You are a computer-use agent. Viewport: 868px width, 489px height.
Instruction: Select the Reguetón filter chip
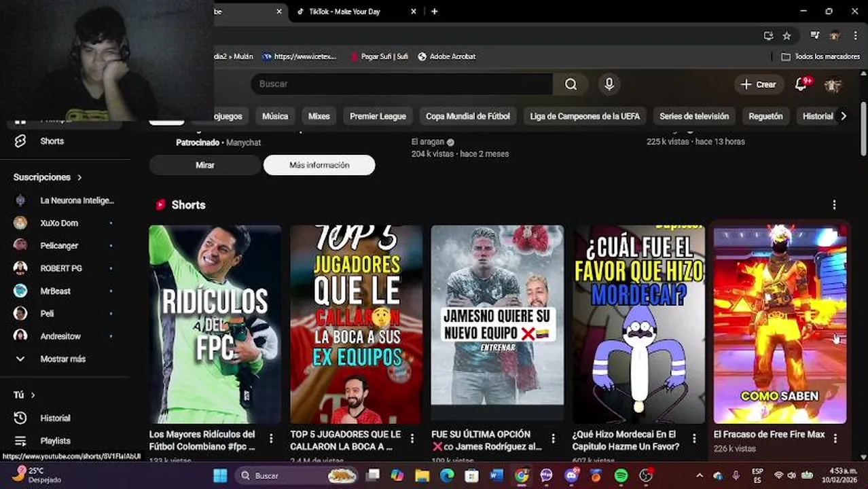tap(765, 116)
